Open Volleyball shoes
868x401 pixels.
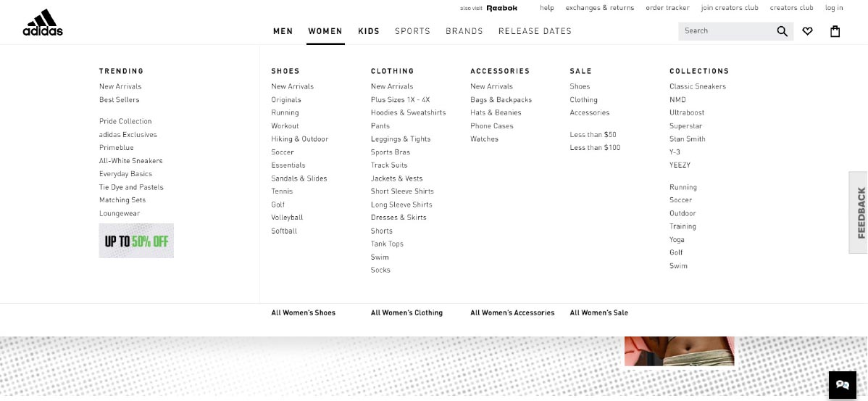point(287,217)
